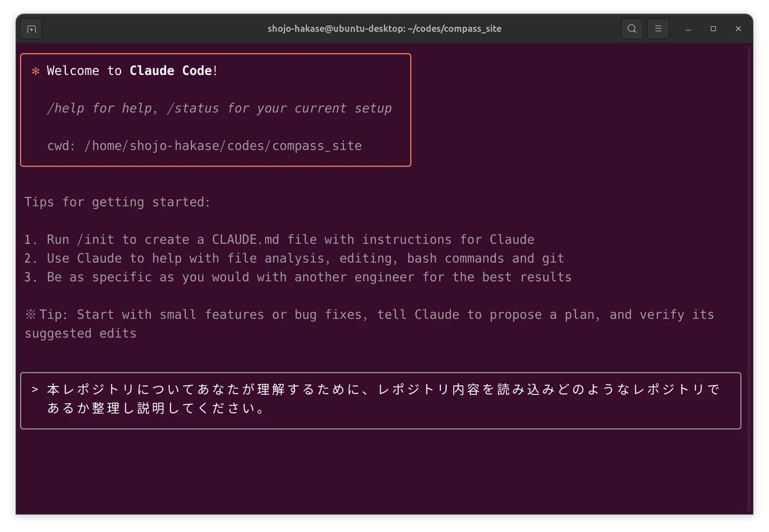Minimize the terminal window

point(688,29)
